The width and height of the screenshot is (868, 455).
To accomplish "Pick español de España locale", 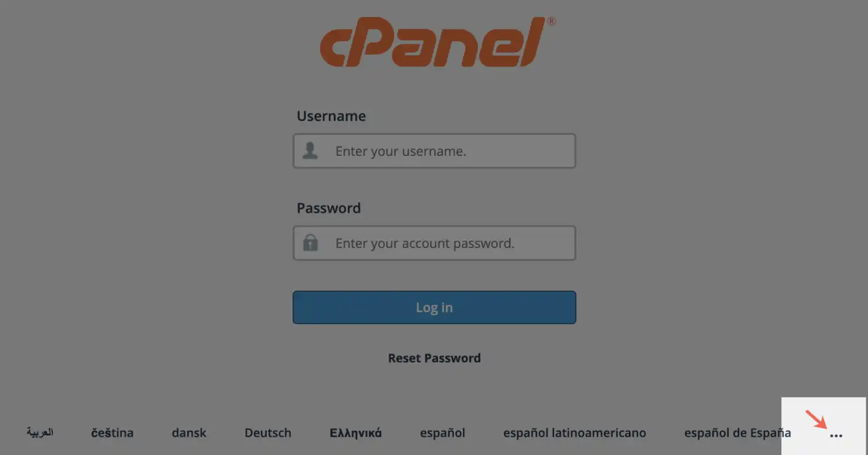I will coord(737,433).
